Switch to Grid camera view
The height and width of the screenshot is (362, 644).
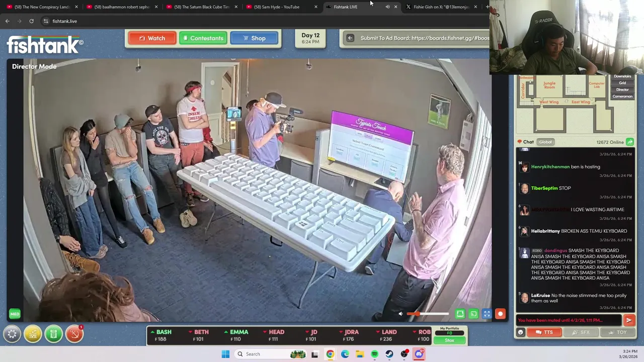622,83
